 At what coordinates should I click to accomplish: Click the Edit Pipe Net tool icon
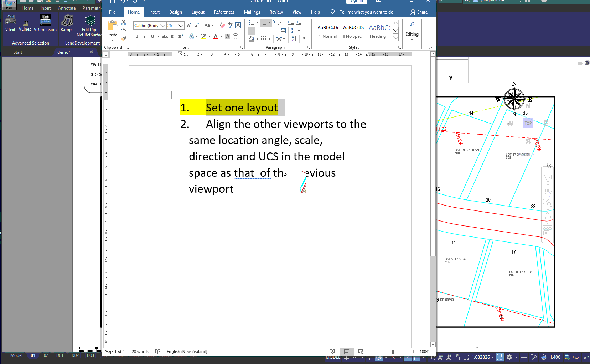(90, 21)
